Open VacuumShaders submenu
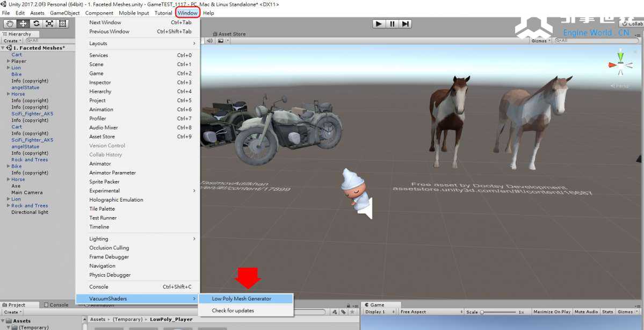 click(138, 299)
